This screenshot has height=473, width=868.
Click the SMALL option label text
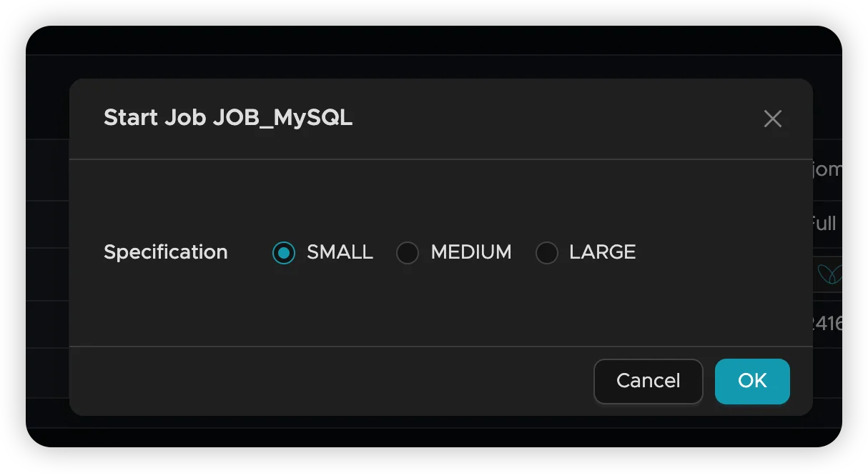(x=340, y=252)
